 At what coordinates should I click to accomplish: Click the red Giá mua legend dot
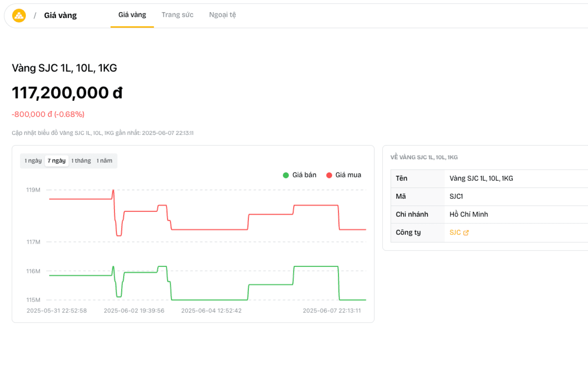(329, 175)
